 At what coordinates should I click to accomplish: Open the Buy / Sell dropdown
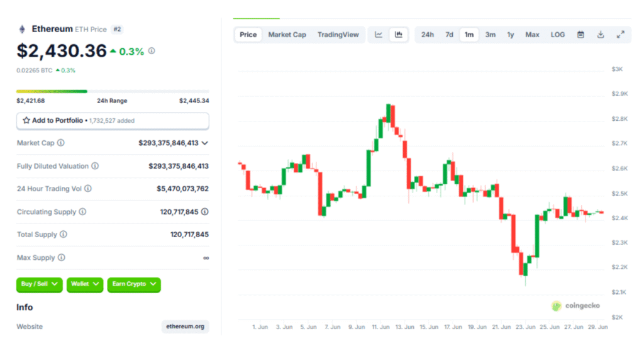click(x=40, y=284)
